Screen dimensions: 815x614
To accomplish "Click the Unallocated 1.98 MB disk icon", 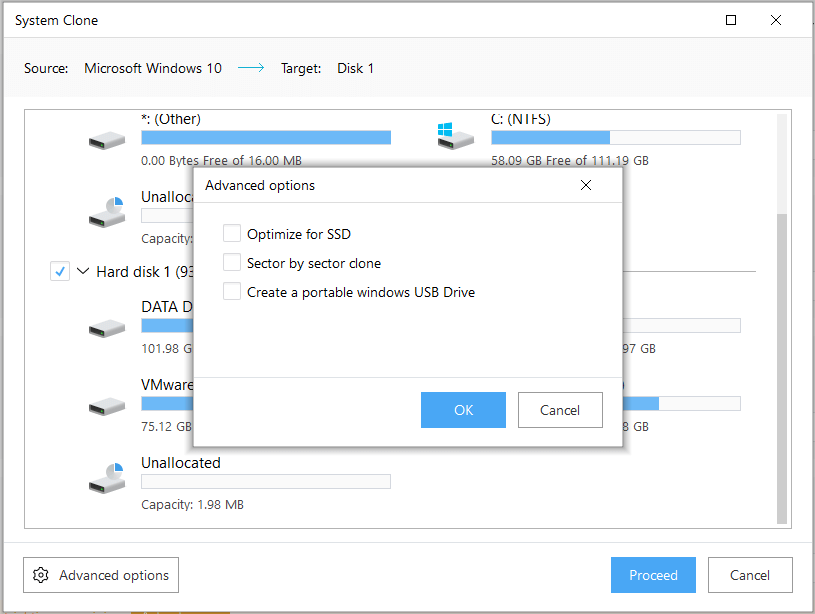I will [107, 478].
